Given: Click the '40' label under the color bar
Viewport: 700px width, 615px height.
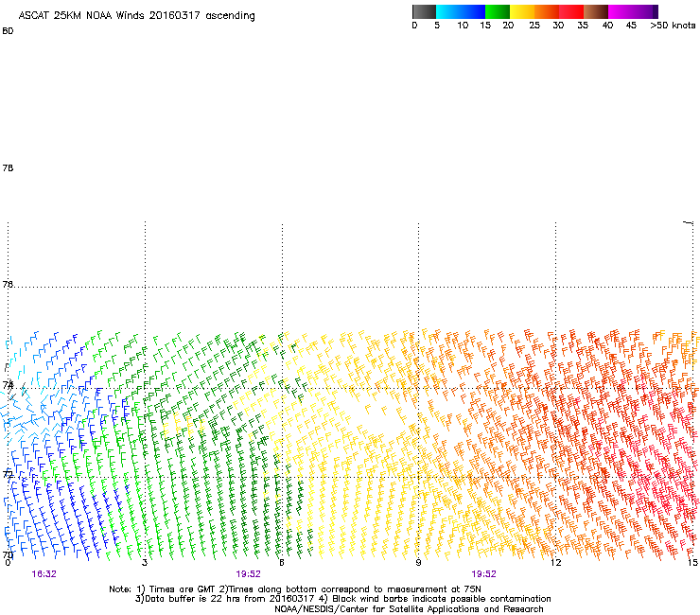Looking at the screenshot, I should pyautogui.click(x=607, y=26).
